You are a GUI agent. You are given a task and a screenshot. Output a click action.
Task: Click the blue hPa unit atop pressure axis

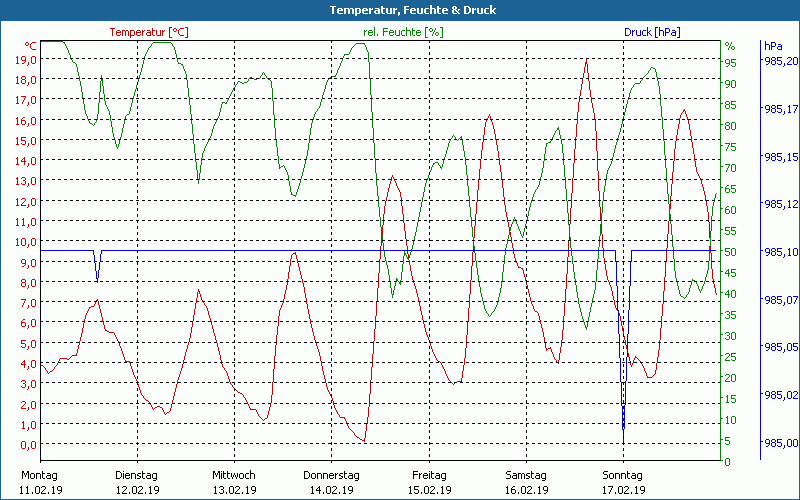(x=772, y=46)
